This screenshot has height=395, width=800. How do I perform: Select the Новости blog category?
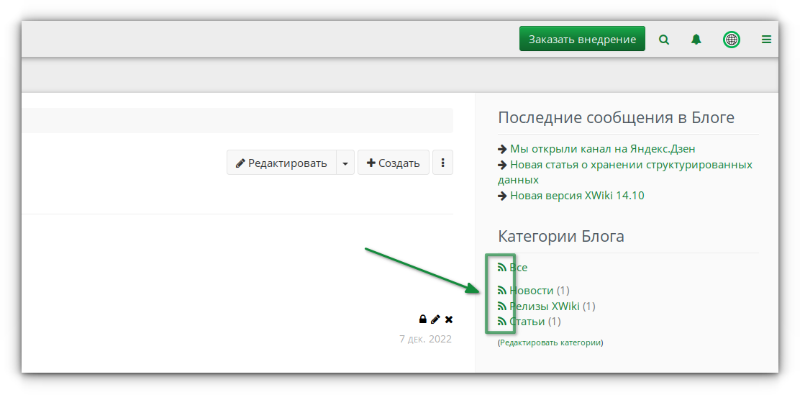(531, 290)
